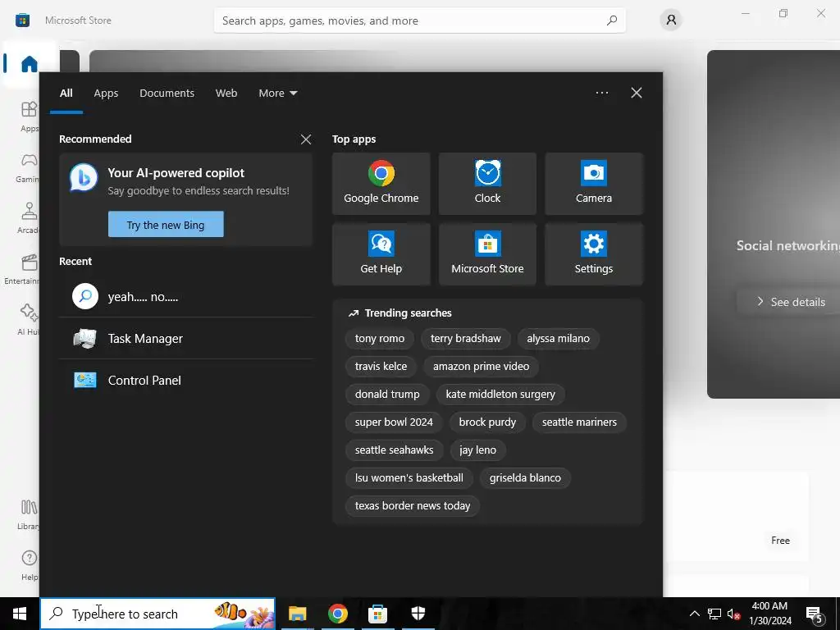Search trending 'seattle seahawks'
The image size is (840, 630).
[394, 450]
